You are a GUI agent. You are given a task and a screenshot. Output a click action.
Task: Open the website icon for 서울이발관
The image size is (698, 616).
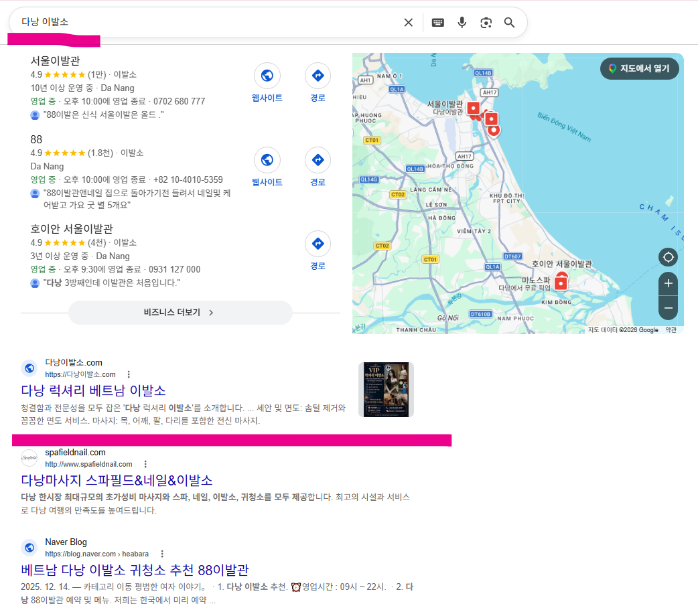point(267,76)
